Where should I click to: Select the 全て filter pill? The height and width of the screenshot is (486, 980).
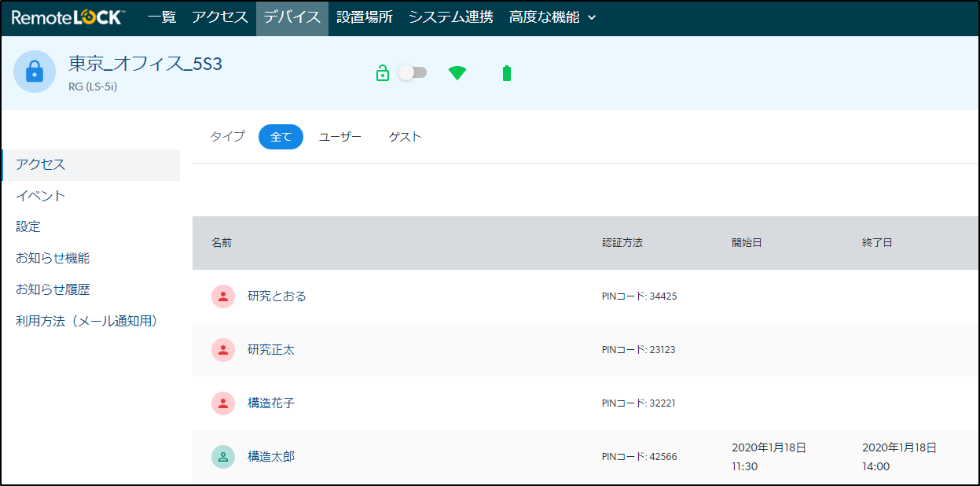(281, 136)
